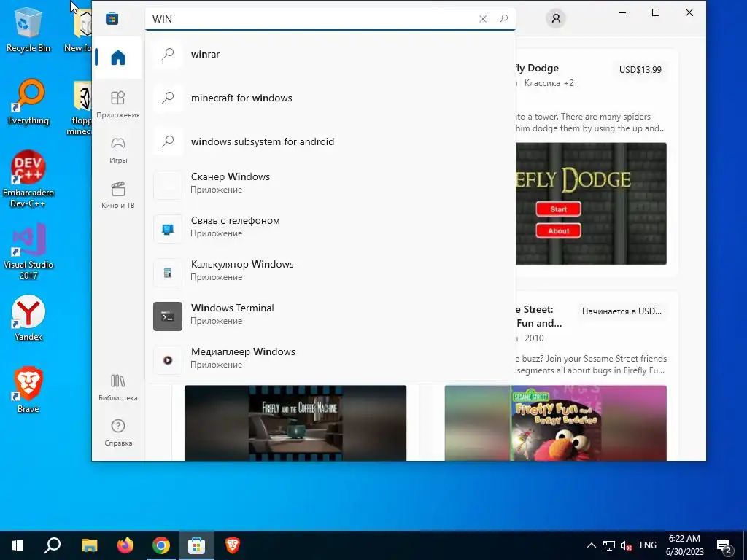Image resolution: width=747 pixels, height=560 pixels.
Task: Click the magnifier search submit icon
Action: (503, 19)
